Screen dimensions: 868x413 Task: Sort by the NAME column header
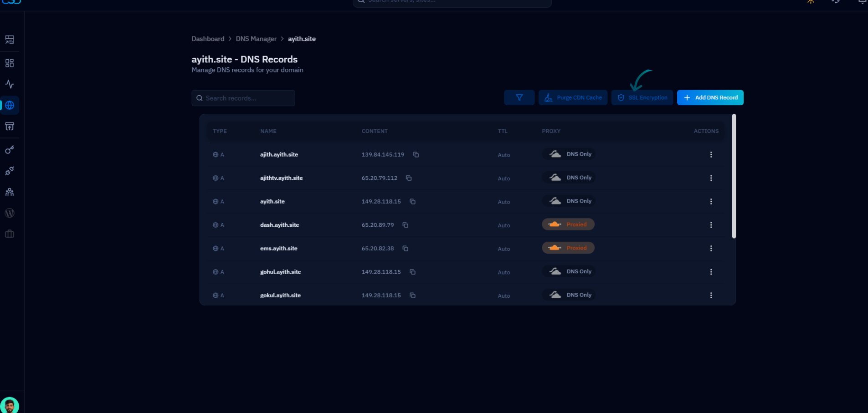click(x=268, y=131)
